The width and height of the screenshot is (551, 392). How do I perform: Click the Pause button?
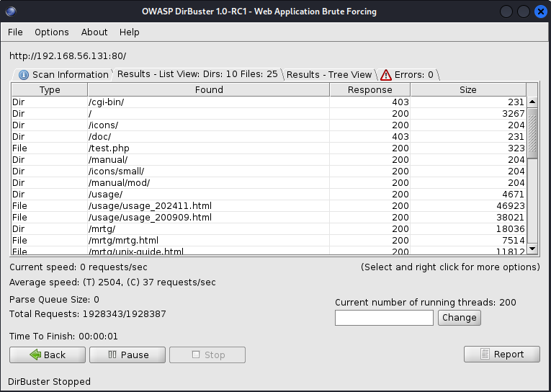tap(127, 355)
